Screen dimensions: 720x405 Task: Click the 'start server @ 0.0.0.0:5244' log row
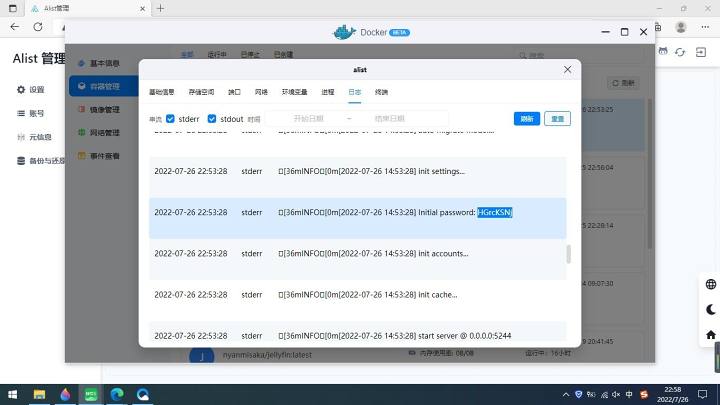[x=358, y=334]
